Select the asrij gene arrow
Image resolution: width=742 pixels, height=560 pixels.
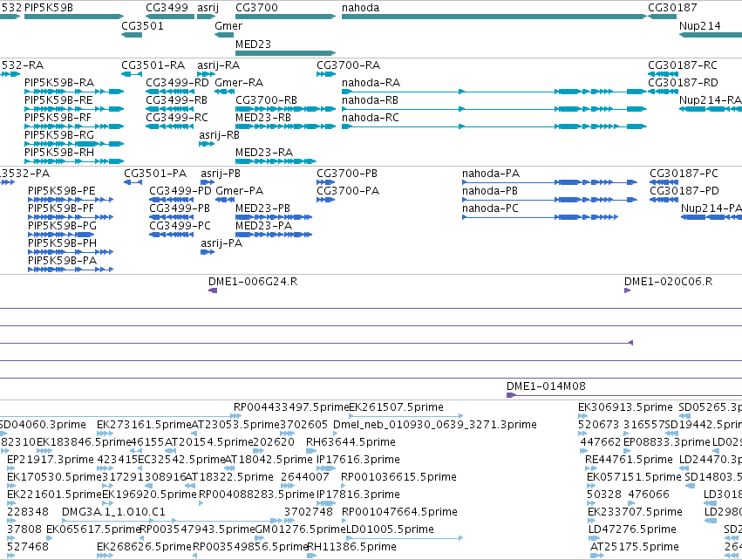point(207,17)
